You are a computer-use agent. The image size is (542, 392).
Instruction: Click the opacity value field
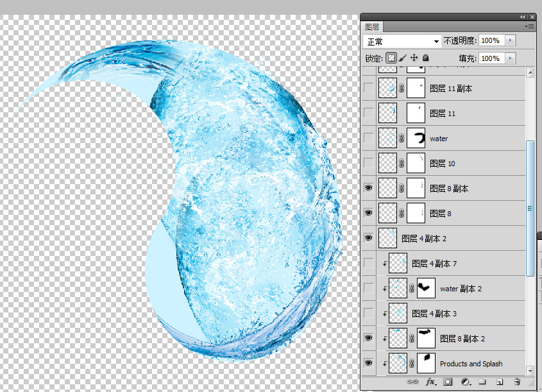coord(491,40)
